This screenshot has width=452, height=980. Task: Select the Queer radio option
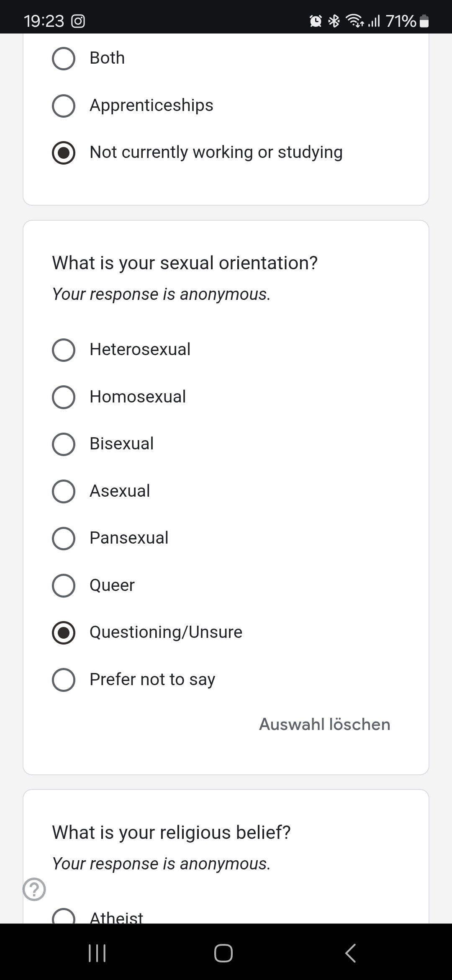coord(64,585)
